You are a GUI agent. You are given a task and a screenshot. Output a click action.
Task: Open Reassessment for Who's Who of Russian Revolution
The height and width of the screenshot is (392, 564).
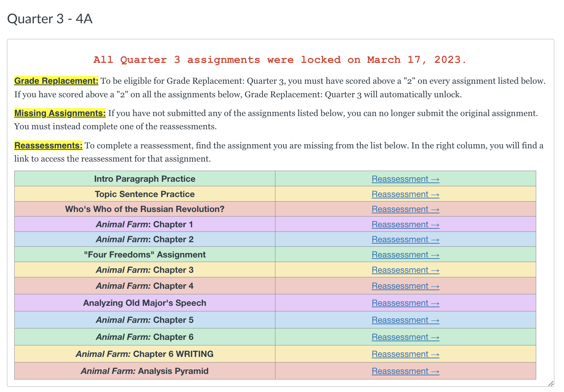(x=405, y=209)
